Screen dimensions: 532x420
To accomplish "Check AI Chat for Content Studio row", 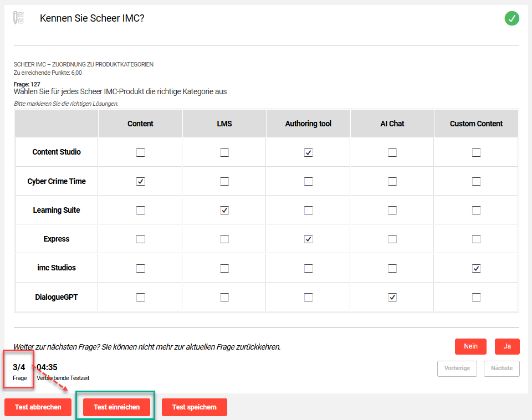I will coord(392,153).
